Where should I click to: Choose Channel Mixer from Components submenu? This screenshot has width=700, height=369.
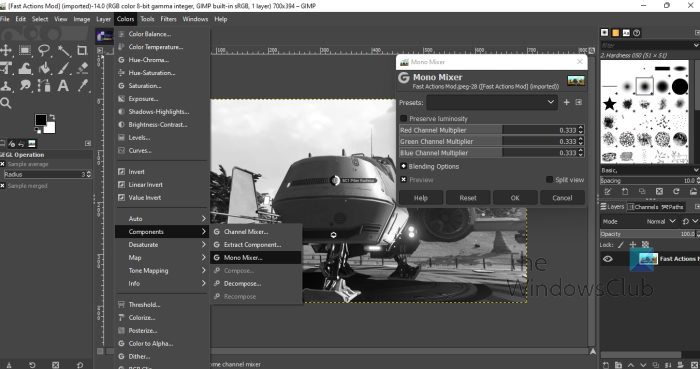point(256,232)
